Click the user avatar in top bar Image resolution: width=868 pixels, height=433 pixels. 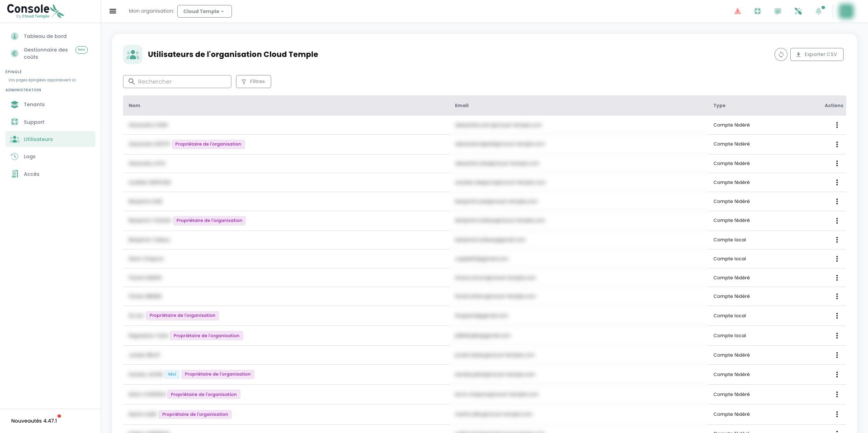(846, 11)
